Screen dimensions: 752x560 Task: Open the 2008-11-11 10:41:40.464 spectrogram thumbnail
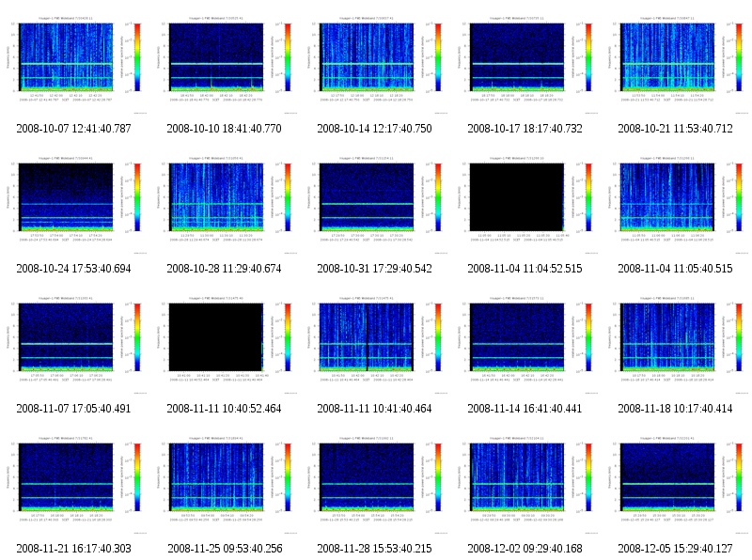coord(374,345)
